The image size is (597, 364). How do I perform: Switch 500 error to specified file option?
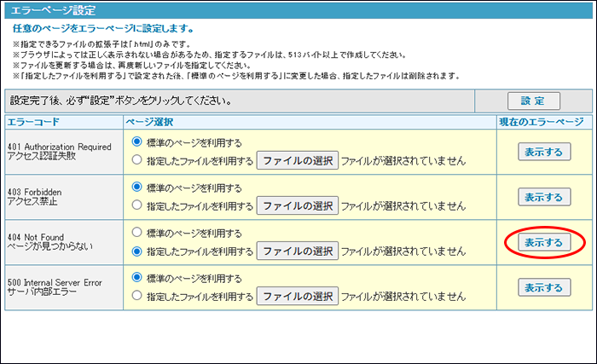pos(136,297)
